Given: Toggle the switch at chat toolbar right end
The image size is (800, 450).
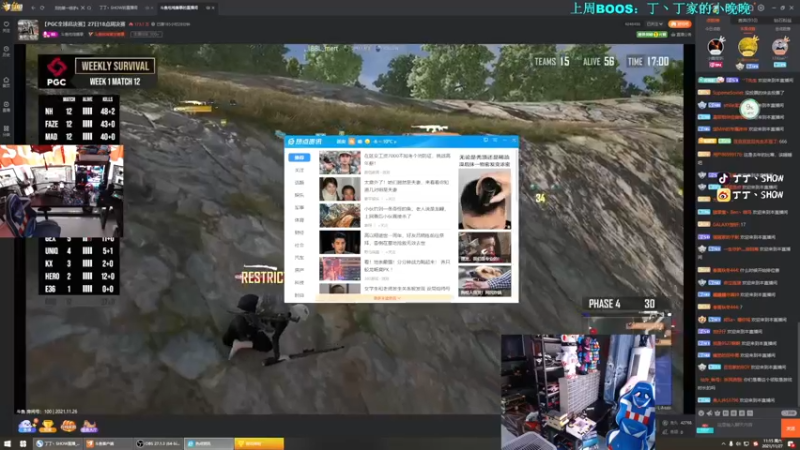Looking at the screenshot, I should pos(788,413).
